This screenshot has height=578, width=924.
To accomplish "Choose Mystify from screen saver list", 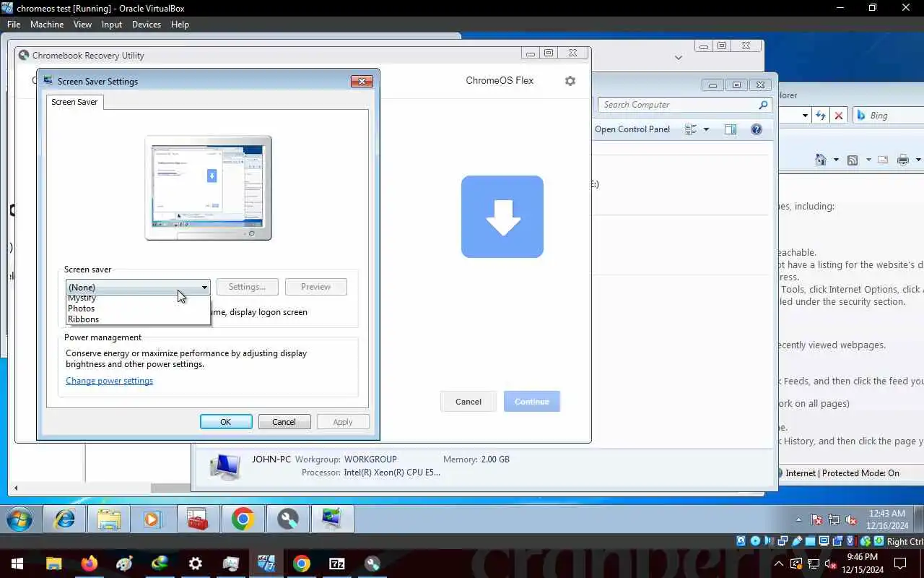I will 82,298.
